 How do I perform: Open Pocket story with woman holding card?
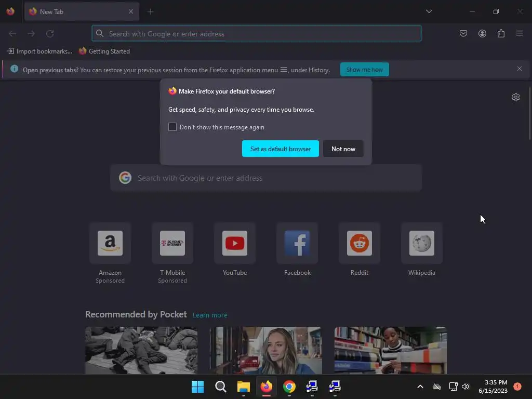(x=265, y=351)
